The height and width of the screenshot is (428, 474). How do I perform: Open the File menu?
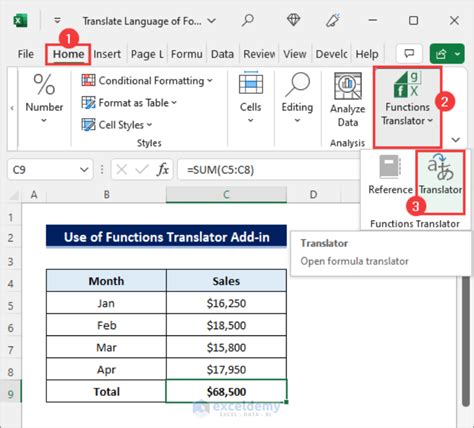pyautogui.click(x=26, y=54)
